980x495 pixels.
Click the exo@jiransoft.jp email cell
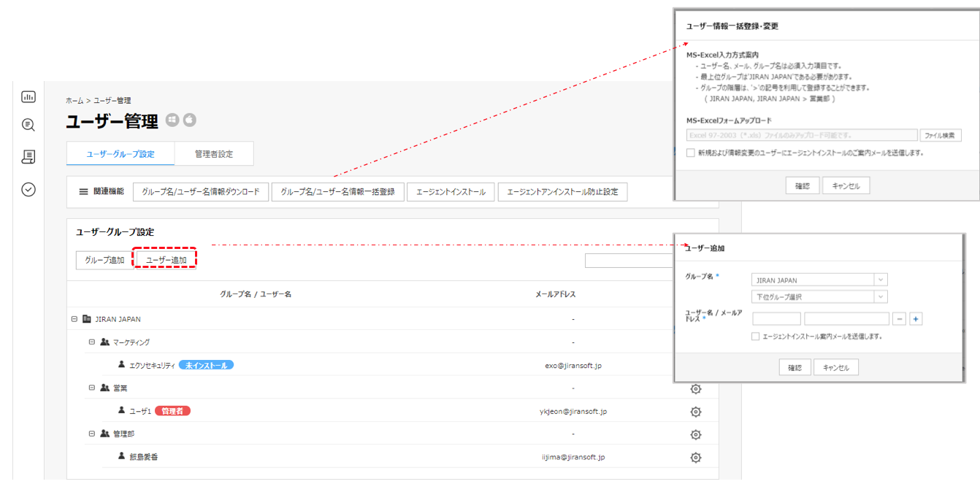[573, 365]
